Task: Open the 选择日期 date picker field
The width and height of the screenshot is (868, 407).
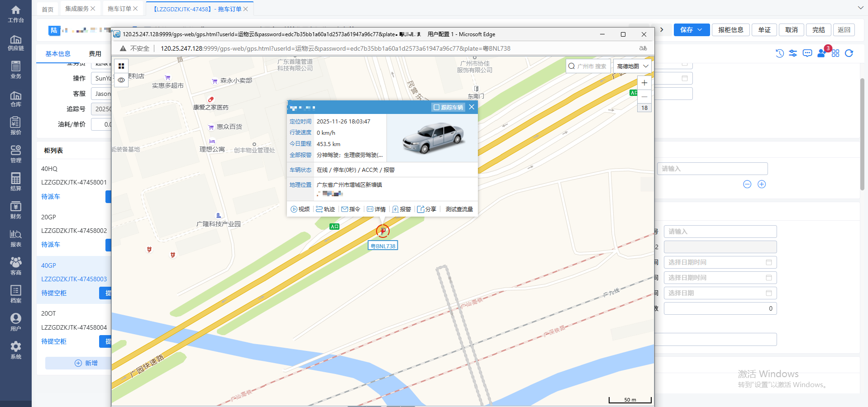Action: point(720,293)
